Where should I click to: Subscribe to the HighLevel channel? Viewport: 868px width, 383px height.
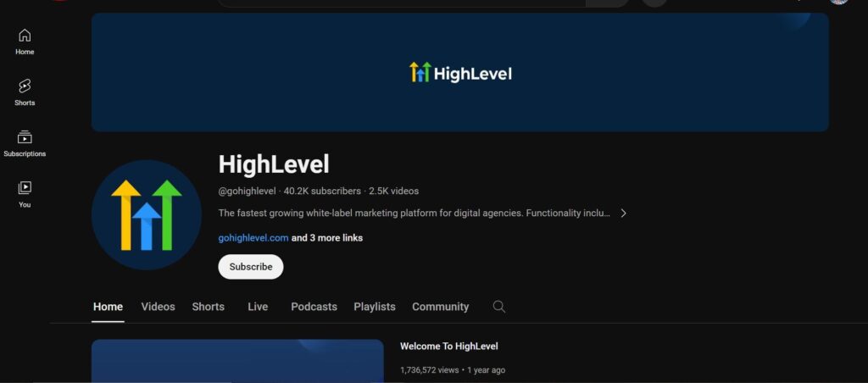pos(251,267)
